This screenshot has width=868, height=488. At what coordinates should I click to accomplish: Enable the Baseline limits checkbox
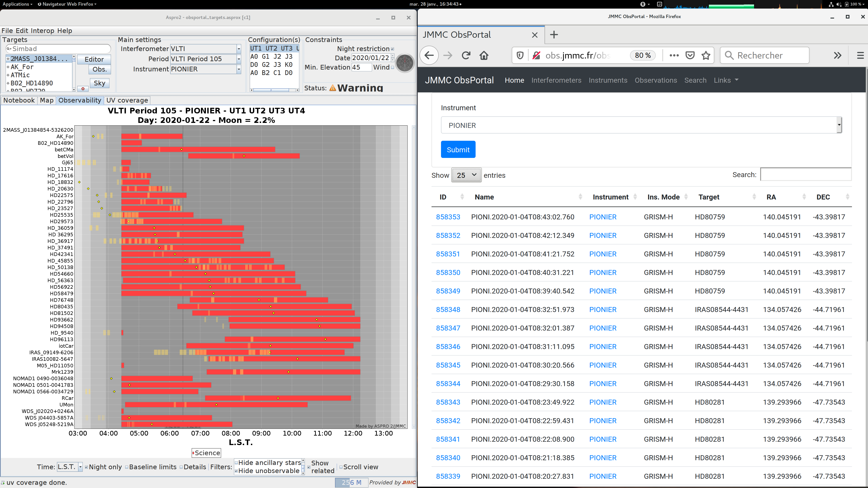tap(127, 467)
